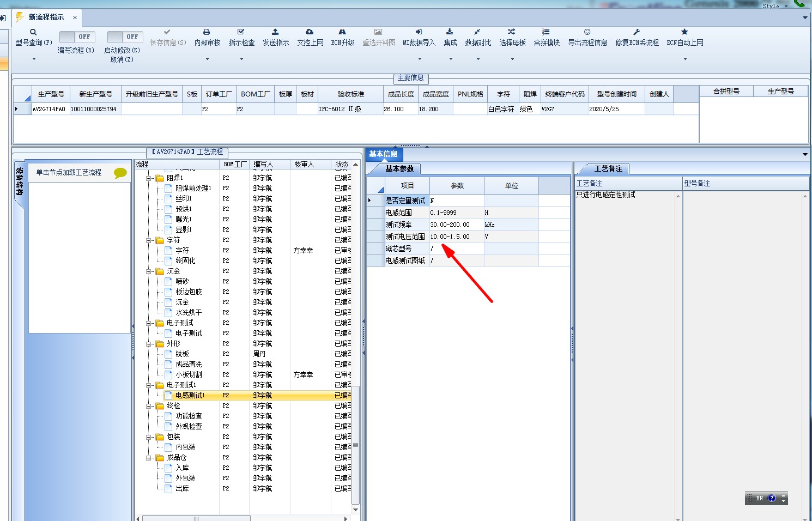
Task: Click the 导出流程信息 smiley icon
Action: click(x=587, y=32)
